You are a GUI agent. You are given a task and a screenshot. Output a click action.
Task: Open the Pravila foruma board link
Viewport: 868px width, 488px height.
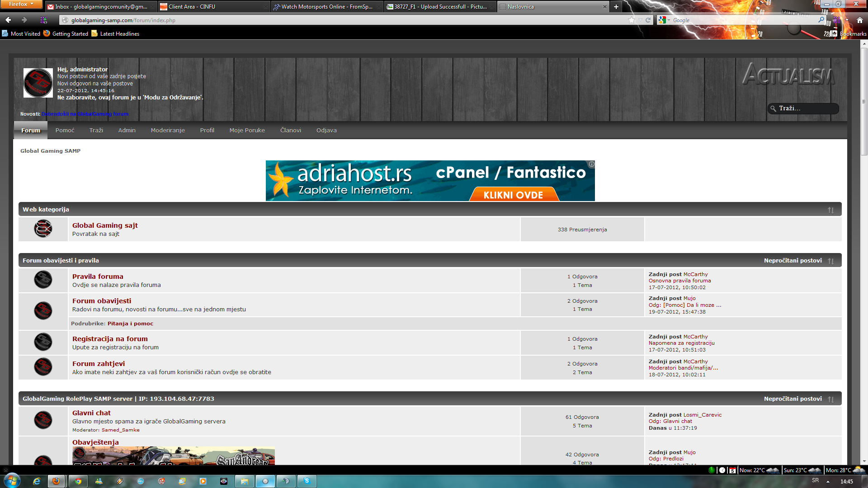[98, 277]
